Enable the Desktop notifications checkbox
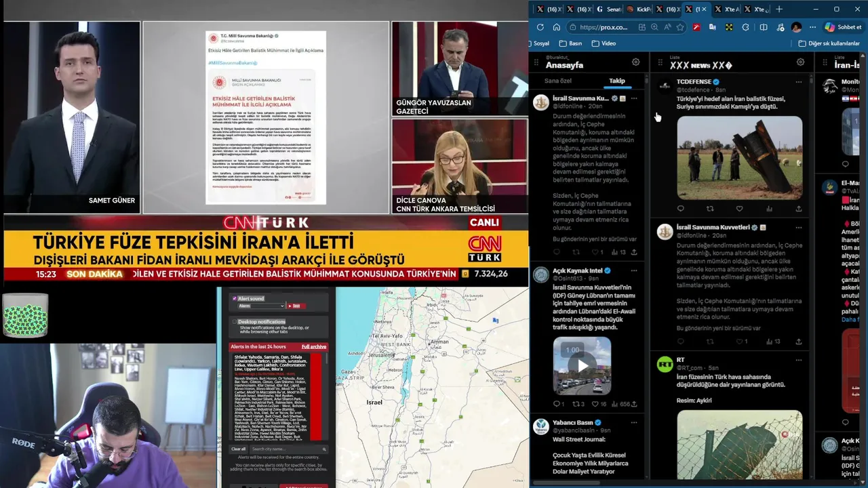The image size is (868, 488). [235, 322]
